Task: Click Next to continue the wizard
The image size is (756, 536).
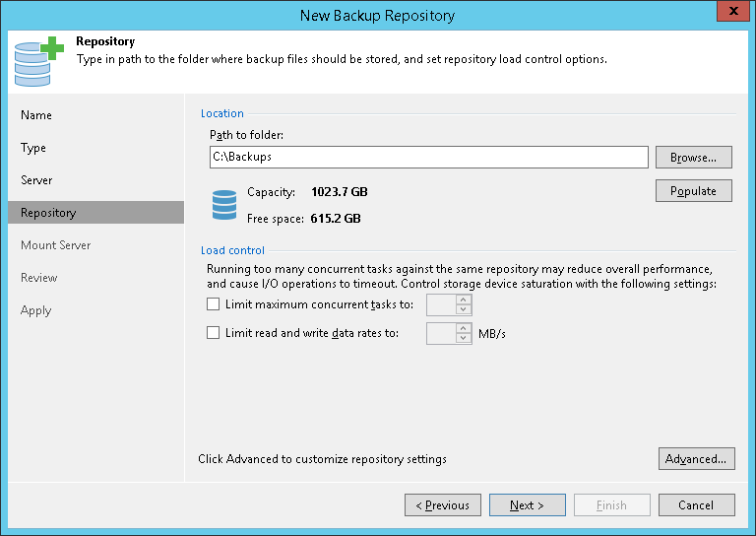Action: (x=528, y=505)
